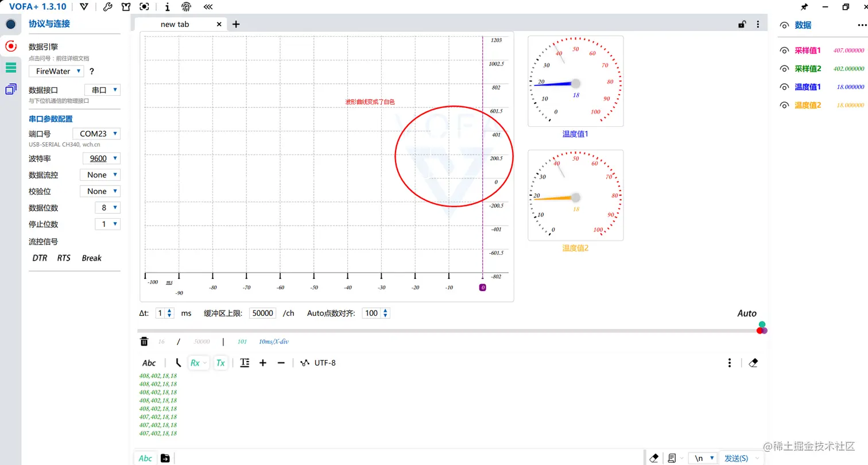Click the send-file folder arrow icon
Image resolution: width=868 pixels, height=465 pixels.
(165, 458)
